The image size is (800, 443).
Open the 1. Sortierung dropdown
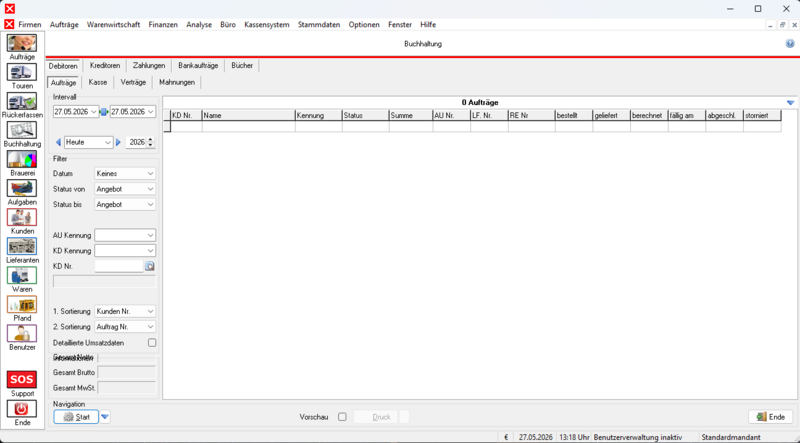tap(151, 311)
